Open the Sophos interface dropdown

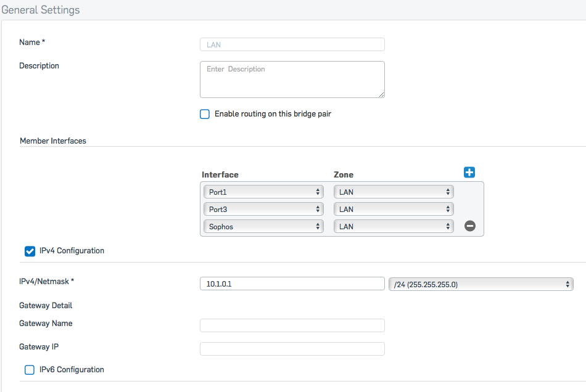263,226
